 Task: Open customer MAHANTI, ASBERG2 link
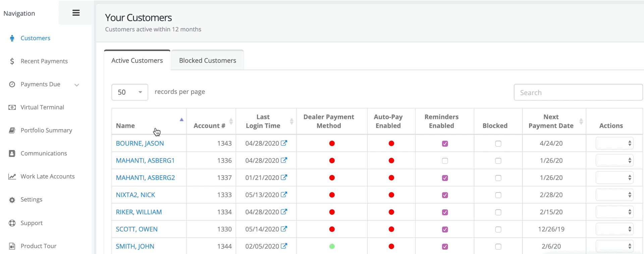click(145, 177)
